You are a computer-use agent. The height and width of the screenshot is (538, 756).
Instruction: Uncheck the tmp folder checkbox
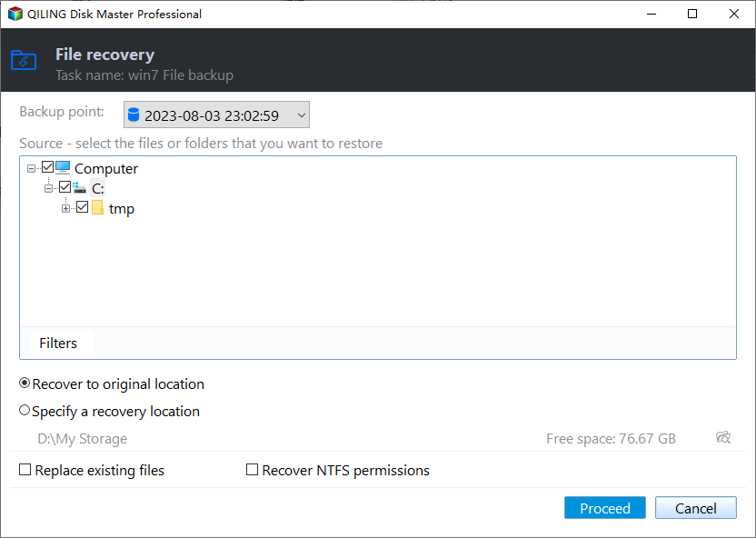tap(83, 207)
